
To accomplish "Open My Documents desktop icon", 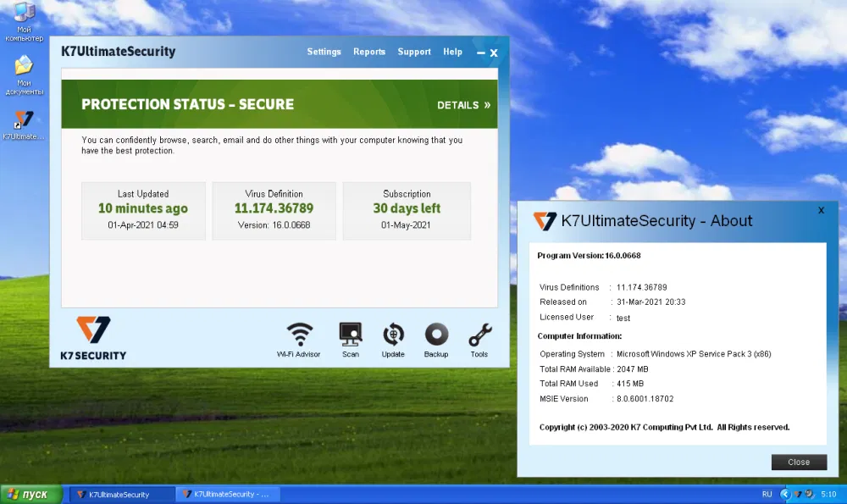I will coord(24,75).
